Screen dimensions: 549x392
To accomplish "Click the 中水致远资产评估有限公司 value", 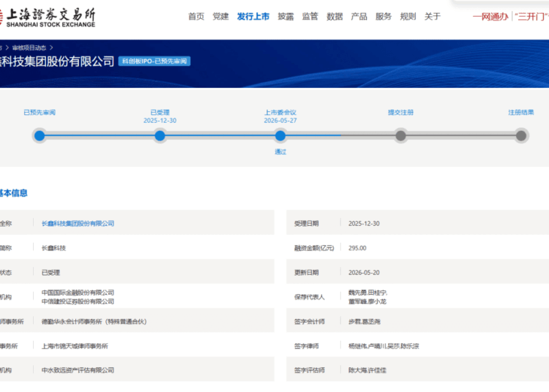I will pos(78,370).
